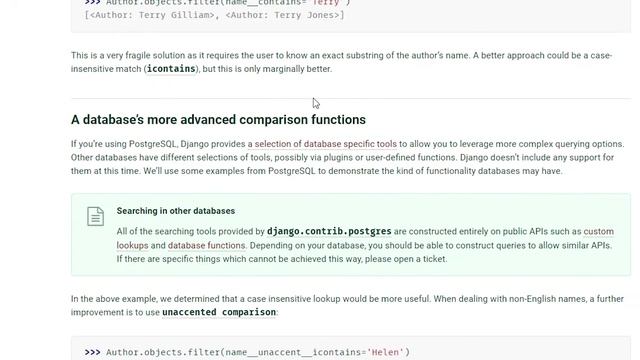Click the code line 'Author.objects.filter(name__unaccent__icontains='Helen')'
640x360 pixels.
(x=258, y=352)
